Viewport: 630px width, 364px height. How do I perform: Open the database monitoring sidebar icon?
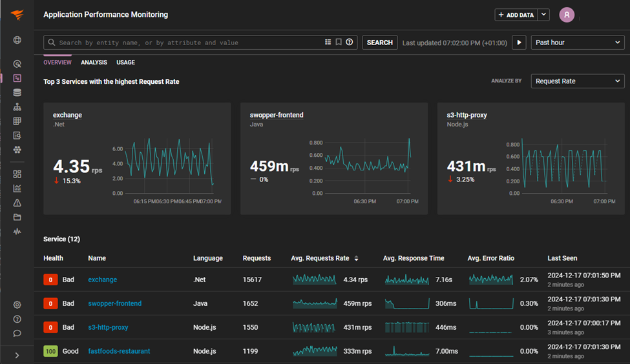pos(17,93)
